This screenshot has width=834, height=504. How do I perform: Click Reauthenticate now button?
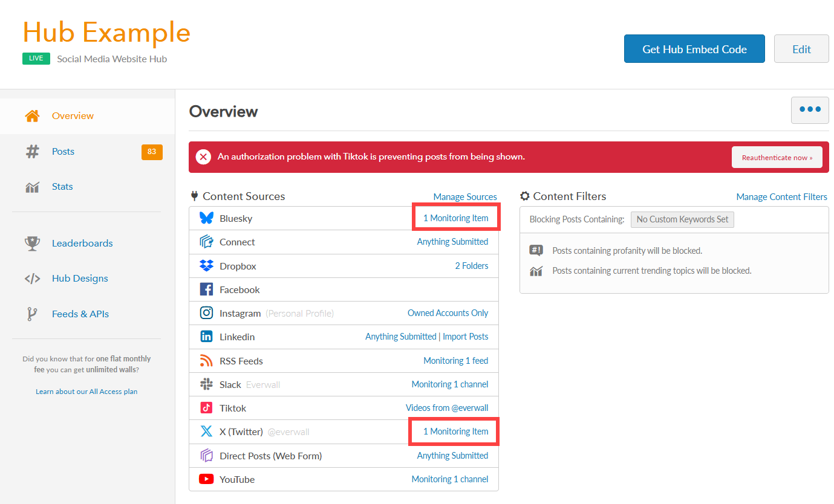pyautogui.click(x=777, y=157)
